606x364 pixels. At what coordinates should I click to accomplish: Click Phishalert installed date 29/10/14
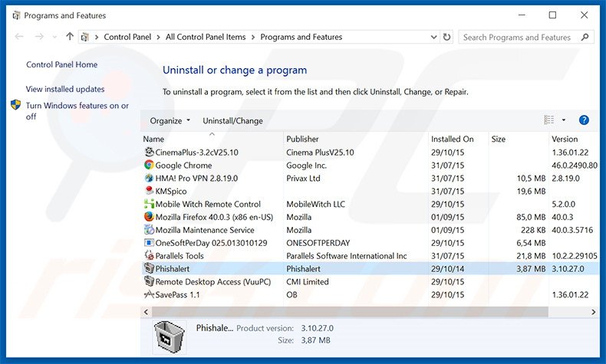[x=447, y=269]
